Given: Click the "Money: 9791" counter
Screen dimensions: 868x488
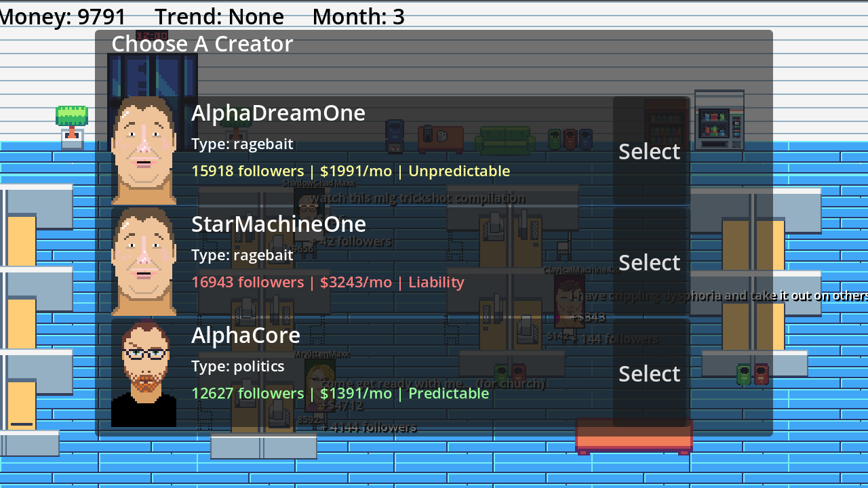Looking at the screenshot, I should 63,16.
